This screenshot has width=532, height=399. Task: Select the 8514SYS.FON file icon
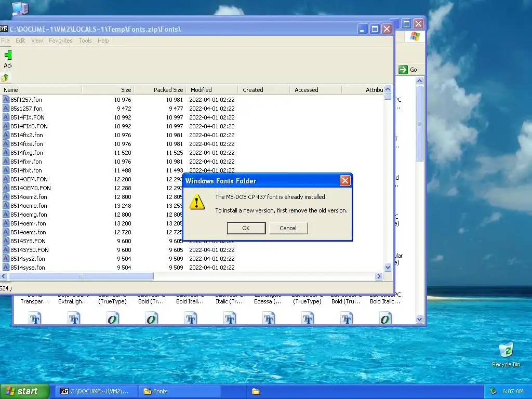pos(6,241)
